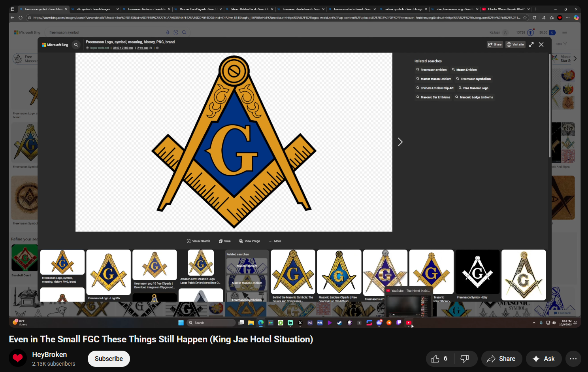This screenshot has width=588, height=372.
Task: Open the Filter dropdown on Bing Images
Action: click(561, 44)
